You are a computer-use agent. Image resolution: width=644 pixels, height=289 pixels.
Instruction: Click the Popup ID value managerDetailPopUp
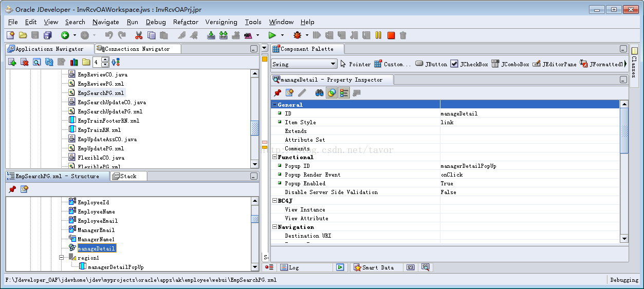click(468, 166)
